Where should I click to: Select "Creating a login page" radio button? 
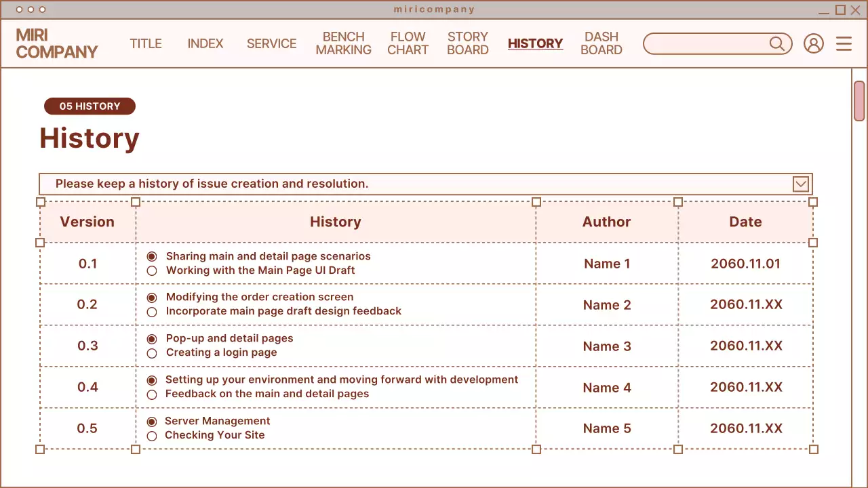(152, 353)
